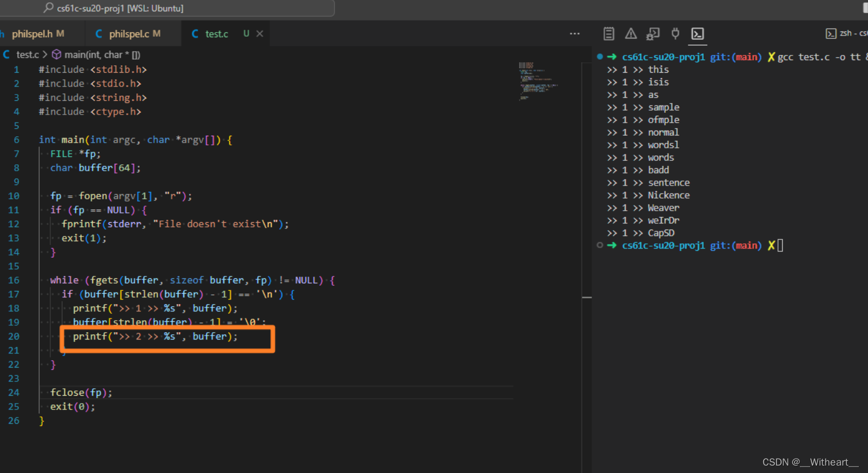868x473 pixels.
Task: Open the Ports panel plug icon
Action: [x=675, y=34]
